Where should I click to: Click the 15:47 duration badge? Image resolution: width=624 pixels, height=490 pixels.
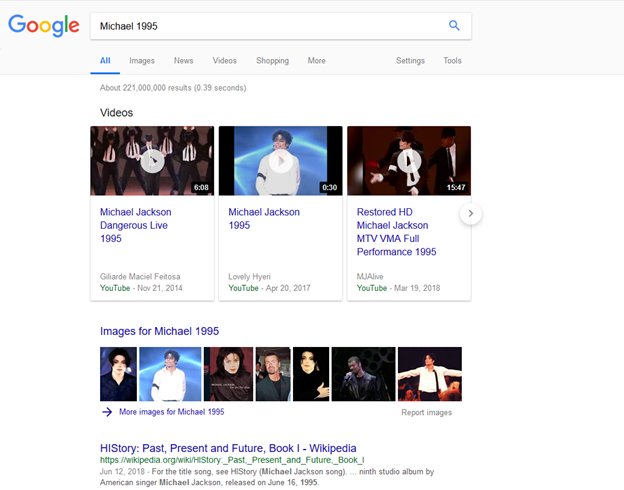pos(456,187)
